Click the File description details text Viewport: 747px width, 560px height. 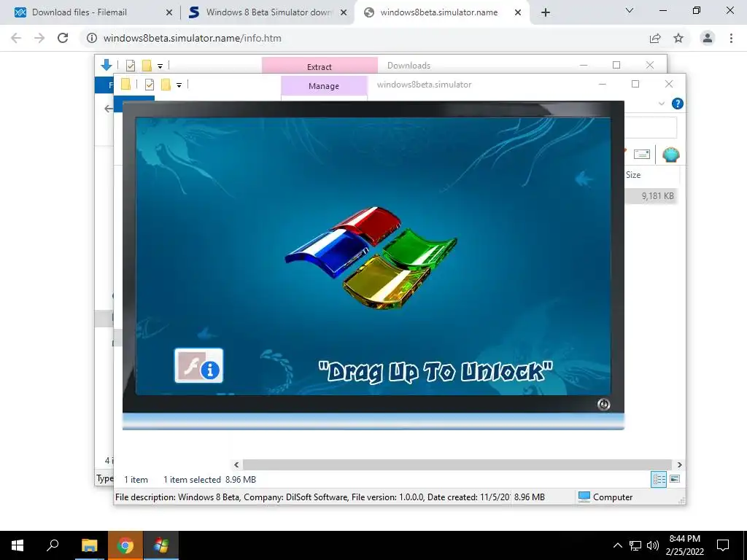(x=312, y=497)
